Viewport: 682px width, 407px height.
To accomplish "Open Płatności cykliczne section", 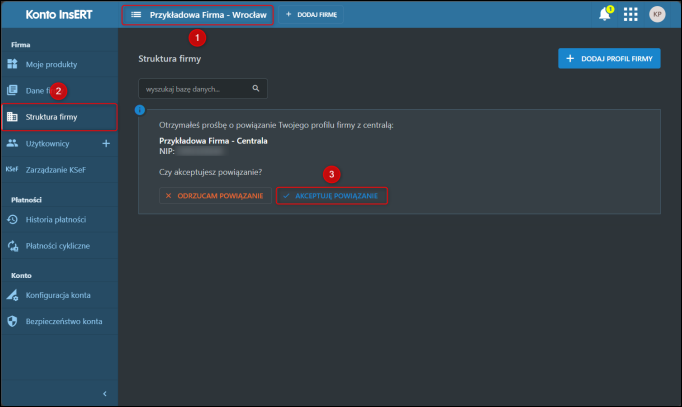I will [56, 245].
